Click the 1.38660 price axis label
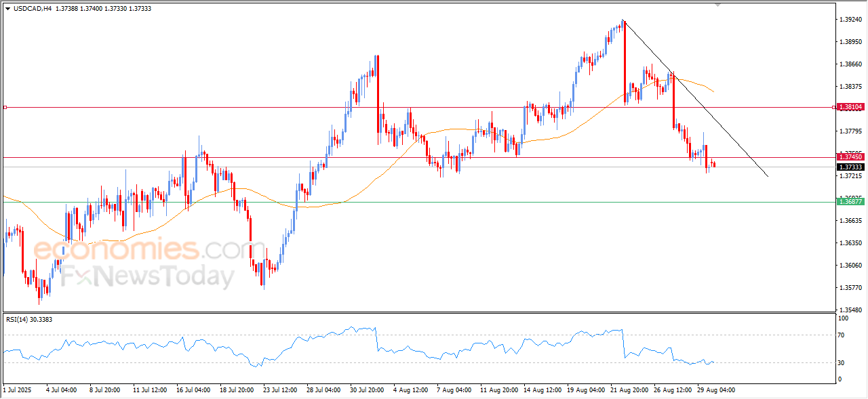Viewport: 868px width, 399px height. [x=850, y=64]
